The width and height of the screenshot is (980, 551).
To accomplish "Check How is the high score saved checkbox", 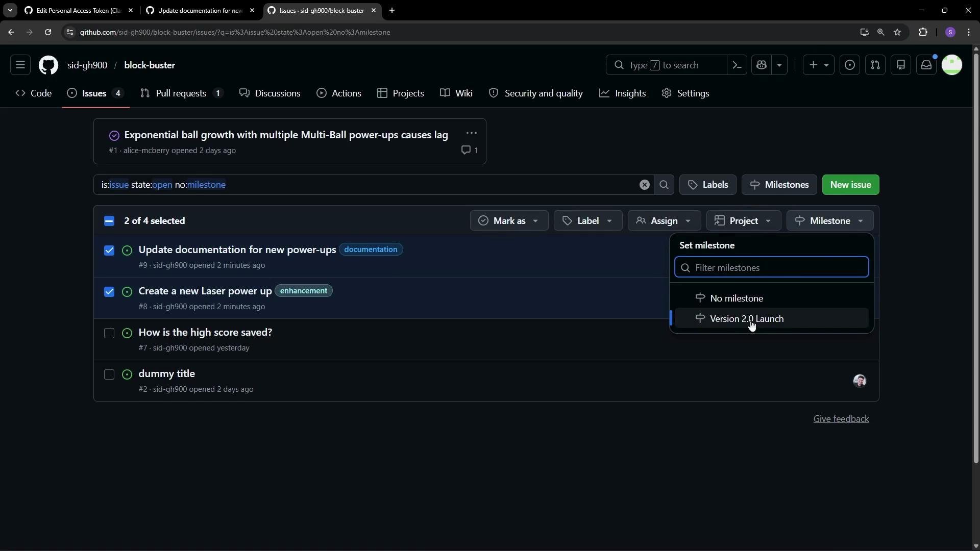I will click(109, 333).
